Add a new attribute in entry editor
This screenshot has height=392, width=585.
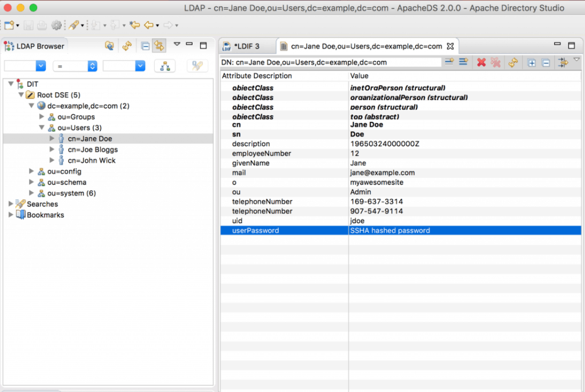point(449,62)
